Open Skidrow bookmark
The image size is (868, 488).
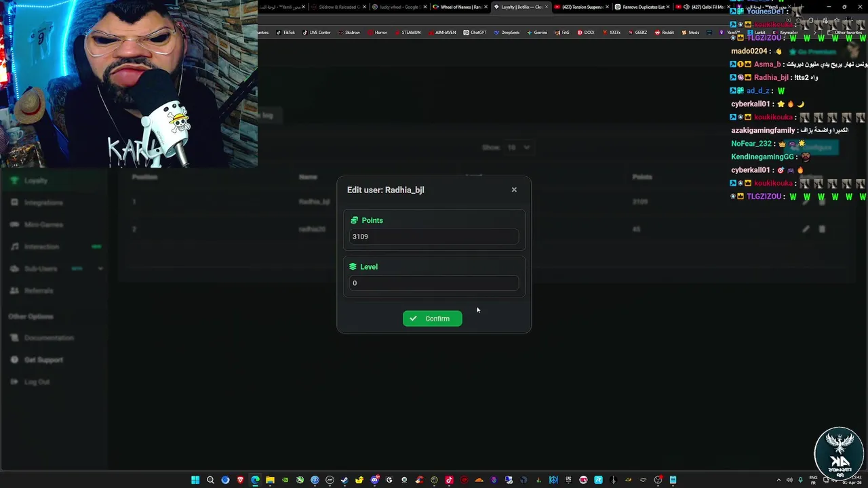pos(349,33)
